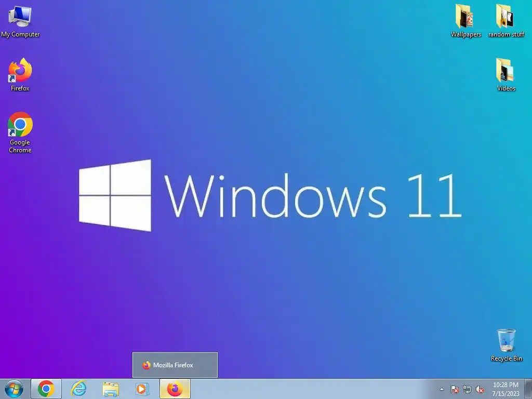Show hidden system tray icons

click(x=442, y=389)
